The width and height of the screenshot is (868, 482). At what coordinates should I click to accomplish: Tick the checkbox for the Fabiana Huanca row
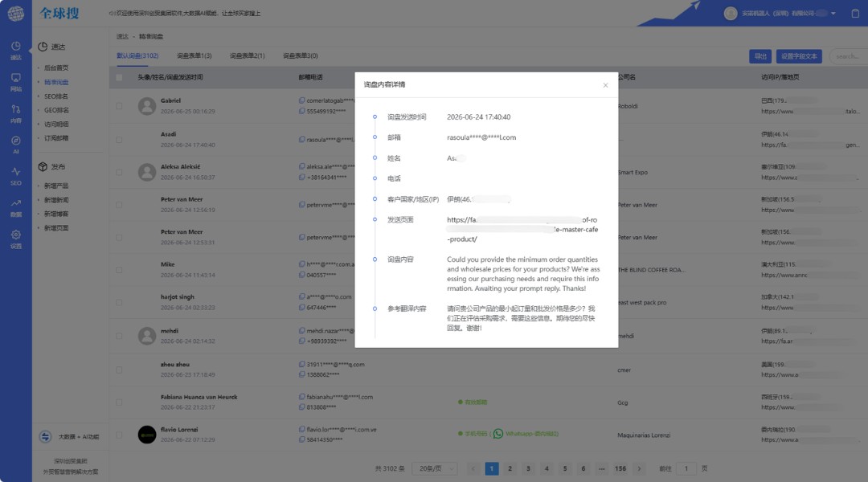119,402
